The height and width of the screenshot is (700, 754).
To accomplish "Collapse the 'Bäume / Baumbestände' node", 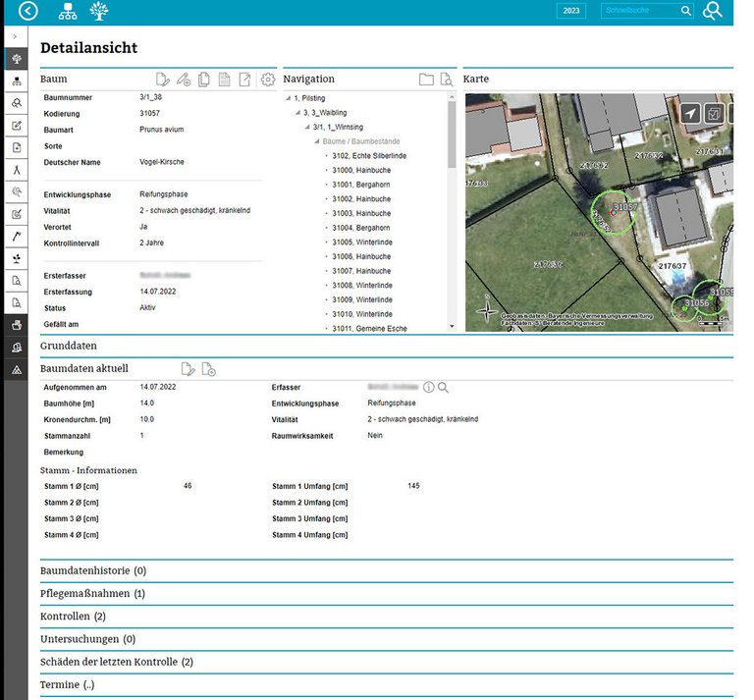I will [x=317, y=141].
